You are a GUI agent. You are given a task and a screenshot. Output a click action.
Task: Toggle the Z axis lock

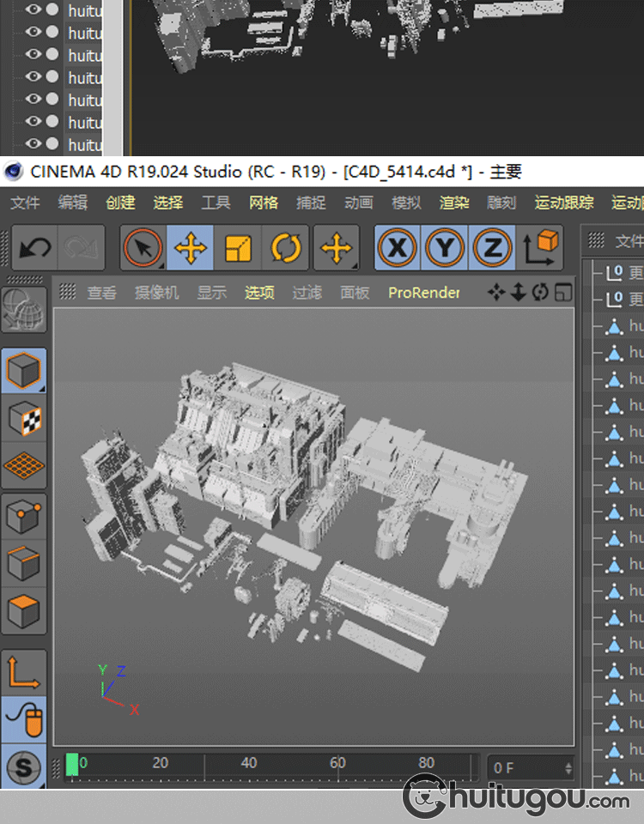pos(492,249)
